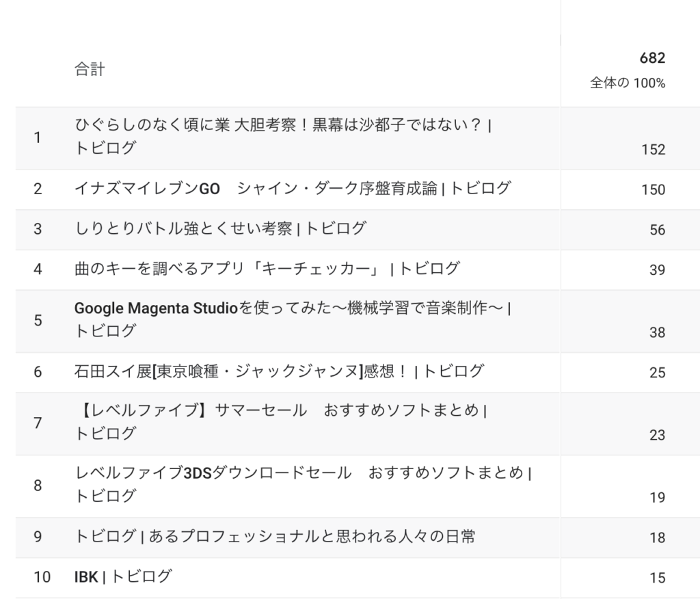Select rank number 8 of 3DSダウンロードセール row
The height and width of the screenshot is (599, 700).
tap(38, 485)
